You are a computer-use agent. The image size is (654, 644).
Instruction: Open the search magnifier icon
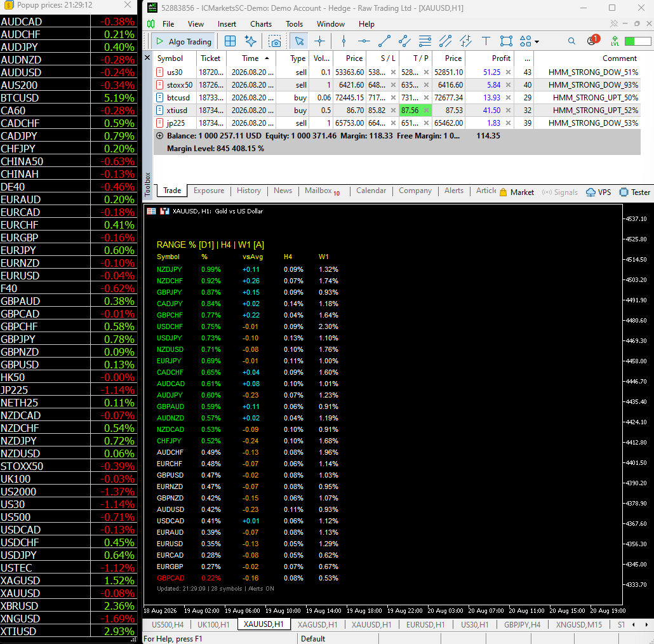571,41
